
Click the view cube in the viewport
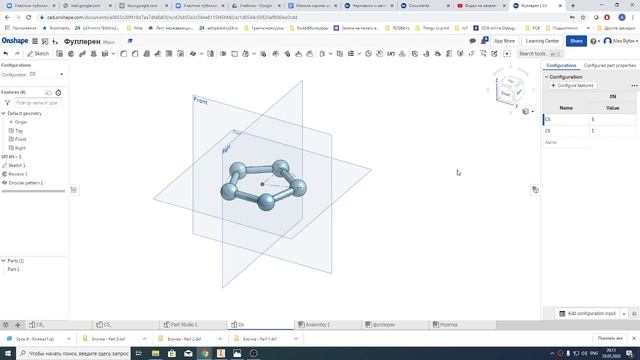coord(511,89)
